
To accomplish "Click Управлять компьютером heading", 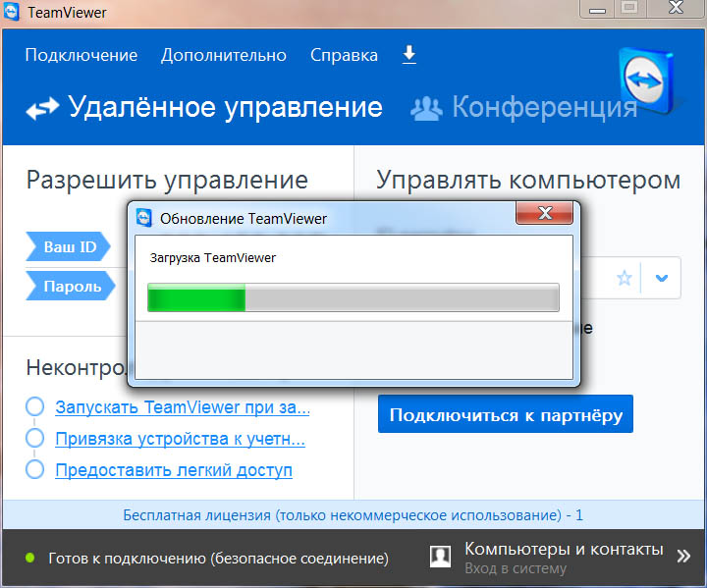I will [x=528, y=181].
